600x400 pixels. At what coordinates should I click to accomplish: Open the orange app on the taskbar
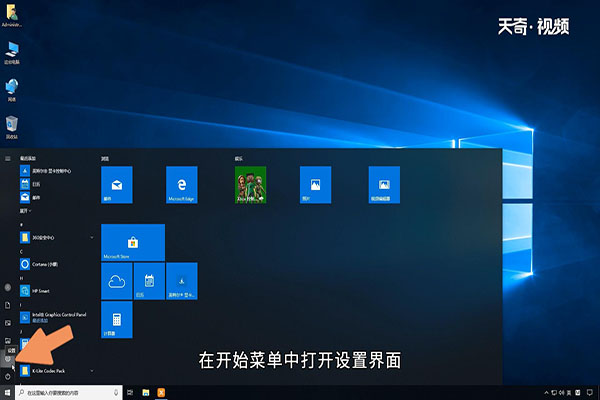pos(161,393)
